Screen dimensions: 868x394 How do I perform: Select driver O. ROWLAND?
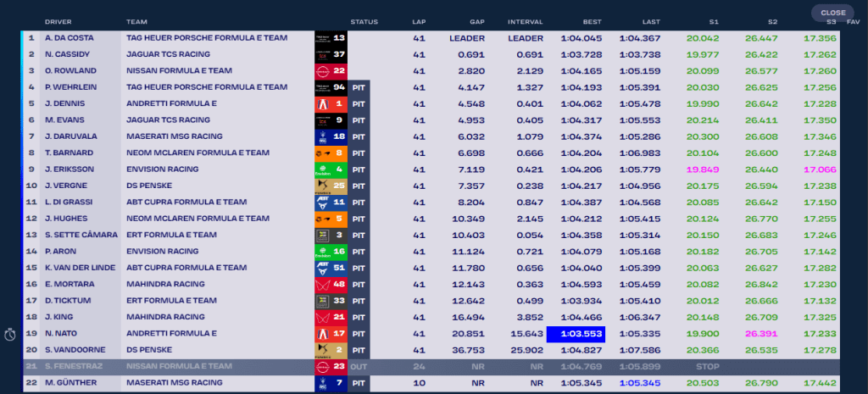click(x=70, y=71)
